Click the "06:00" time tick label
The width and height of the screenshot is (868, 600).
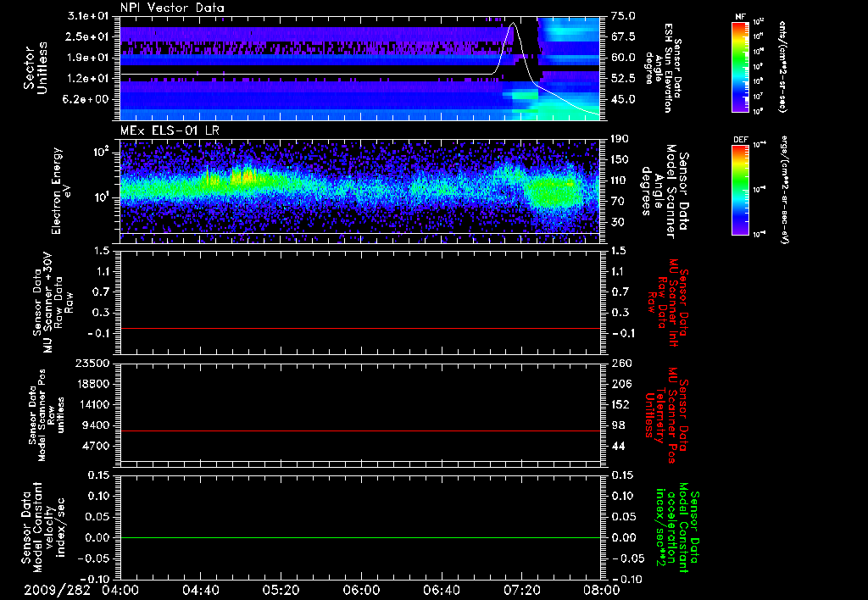[361, 590]
